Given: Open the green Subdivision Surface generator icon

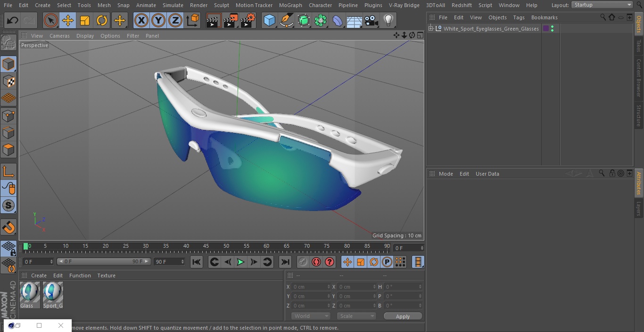Looking at the screenshot, I should click(x=304, y=21).
